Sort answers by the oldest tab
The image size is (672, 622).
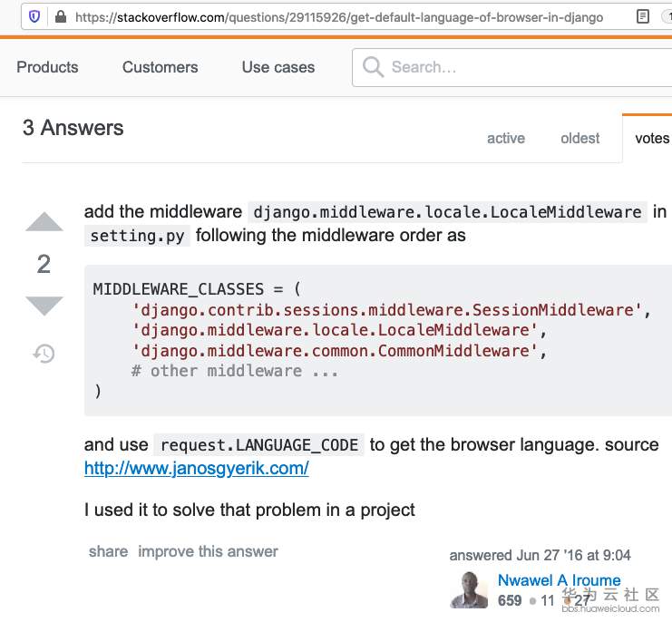[x=580, y=138]
